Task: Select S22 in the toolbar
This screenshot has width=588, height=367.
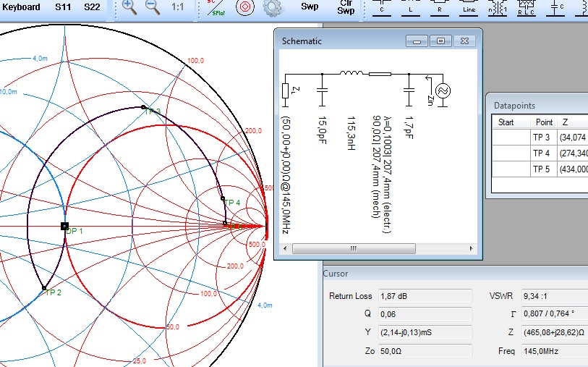Action: pos(92,7)
